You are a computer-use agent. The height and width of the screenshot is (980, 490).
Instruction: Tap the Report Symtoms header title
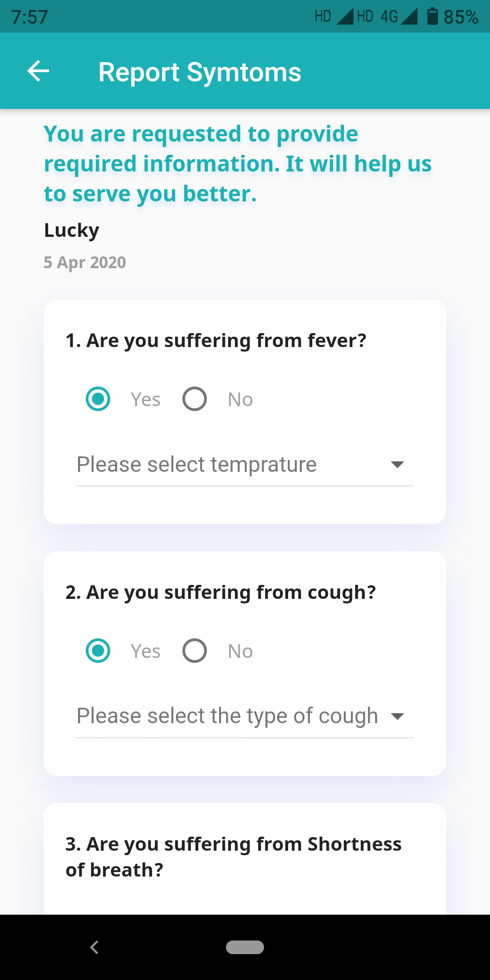(200, 72)
